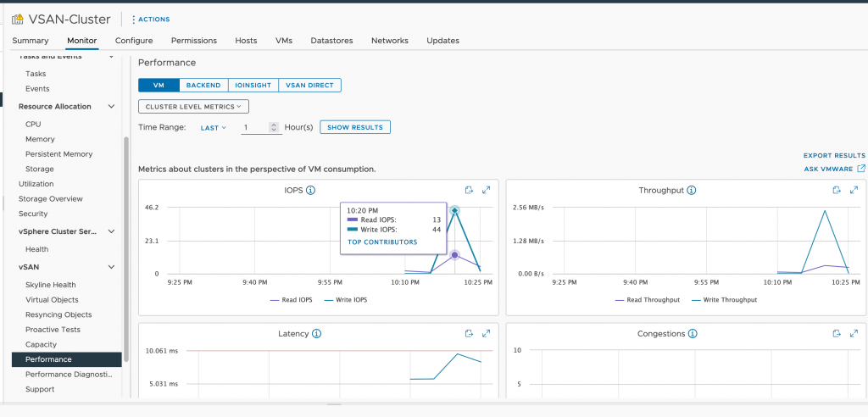This screenshot has height=417, width=868.
Task: Open the Updates tab
Action: pos(442,41)
